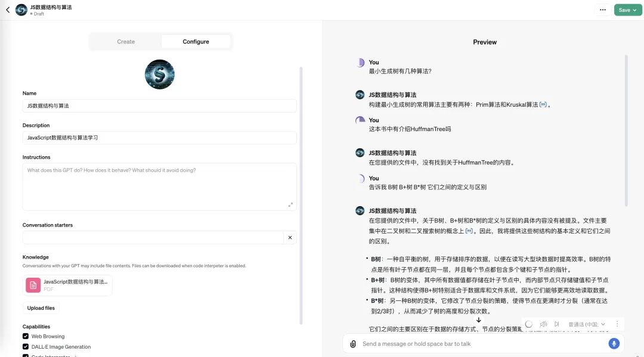The width and height of the screenshot is (644, 357).
Task: Open the three-dot more options menu
Action: click(603, 10)
